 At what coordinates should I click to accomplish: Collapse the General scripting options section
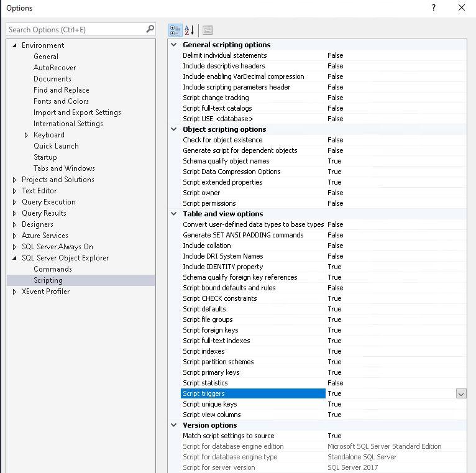click(x=174, y=45)
